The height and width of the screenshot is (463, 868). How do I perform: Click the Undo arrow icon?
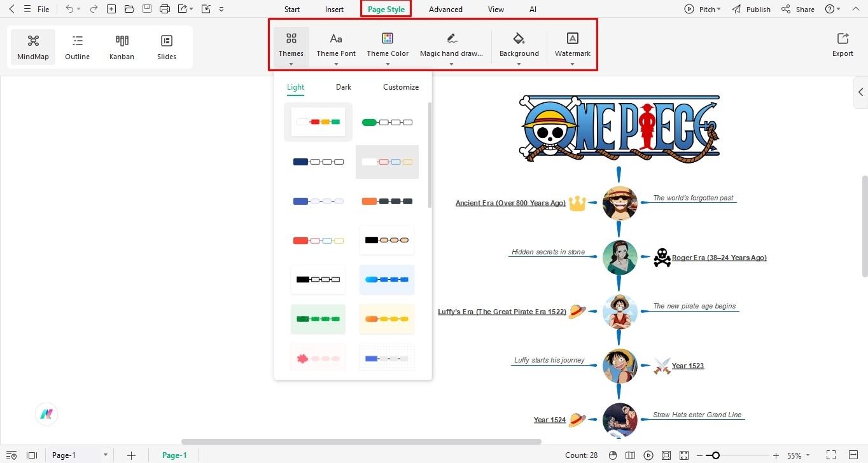click(69, 10)
